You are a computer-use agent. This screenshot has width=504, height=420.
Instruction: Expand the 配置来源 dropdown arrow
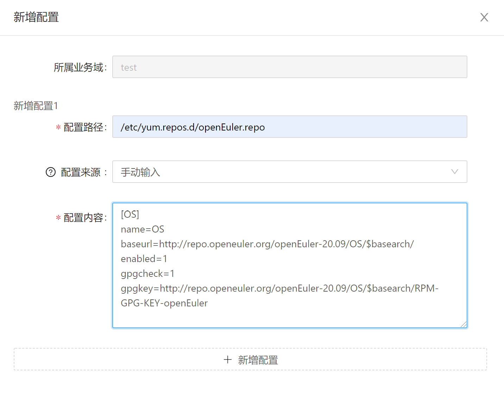454,172
